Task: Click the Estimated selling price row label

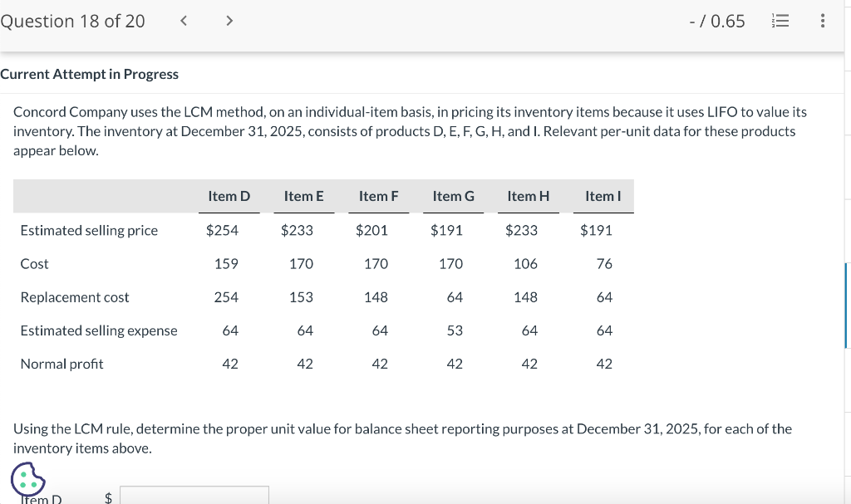Action: coord(89,231)
